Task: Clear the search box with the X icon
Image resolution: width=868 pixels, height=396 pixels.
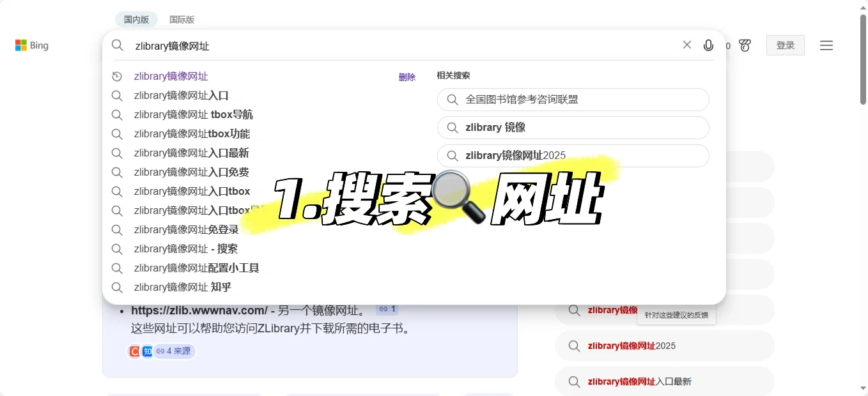Action: [687, 45]
